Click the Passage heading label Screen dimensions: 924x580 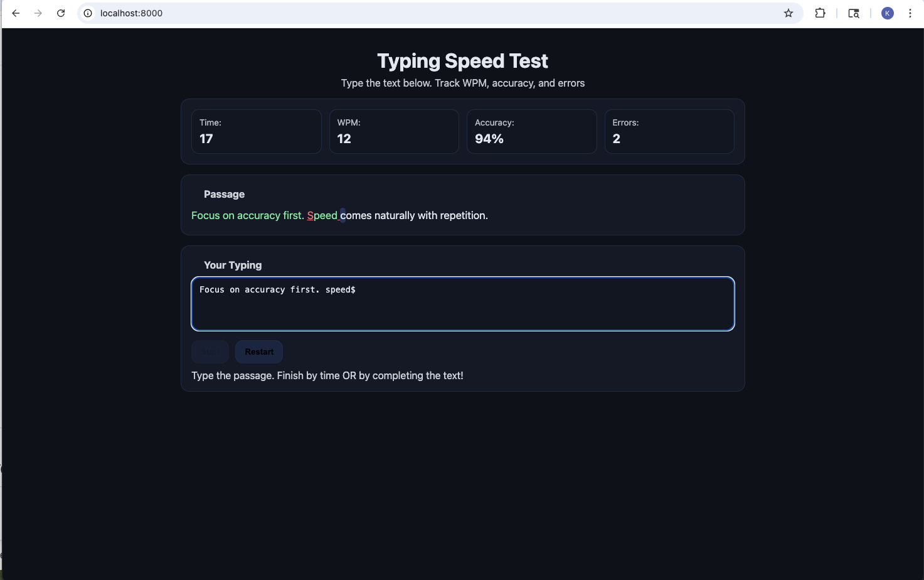click(224, 194)
